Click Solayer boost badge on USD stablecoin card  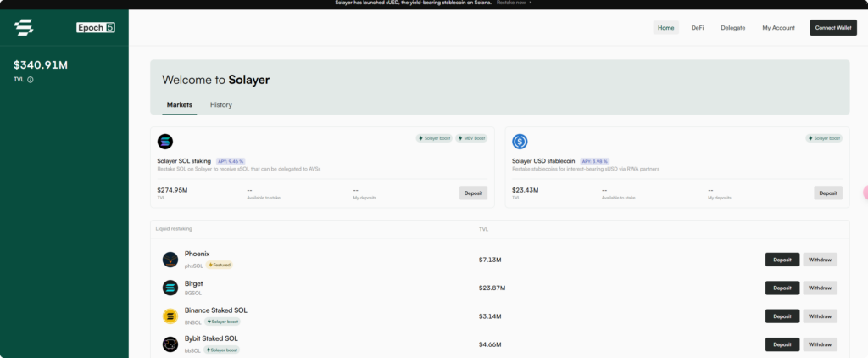click(824, 138)
